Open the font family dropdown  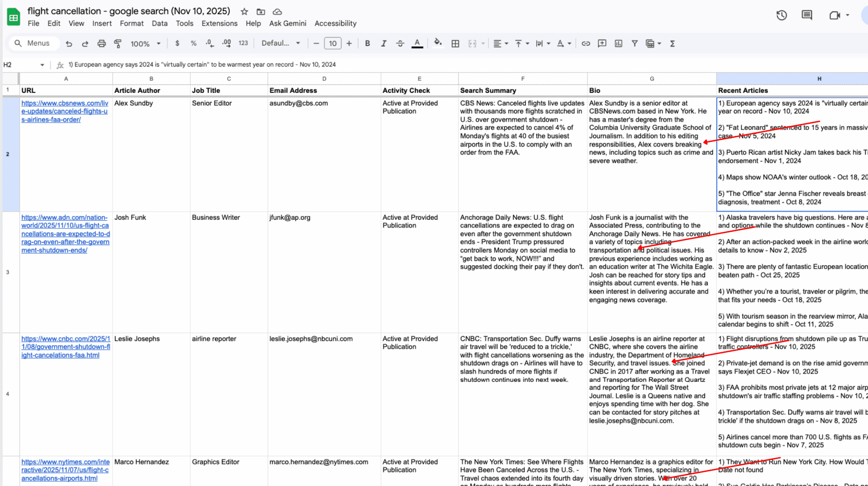click(x=280, y=43)
